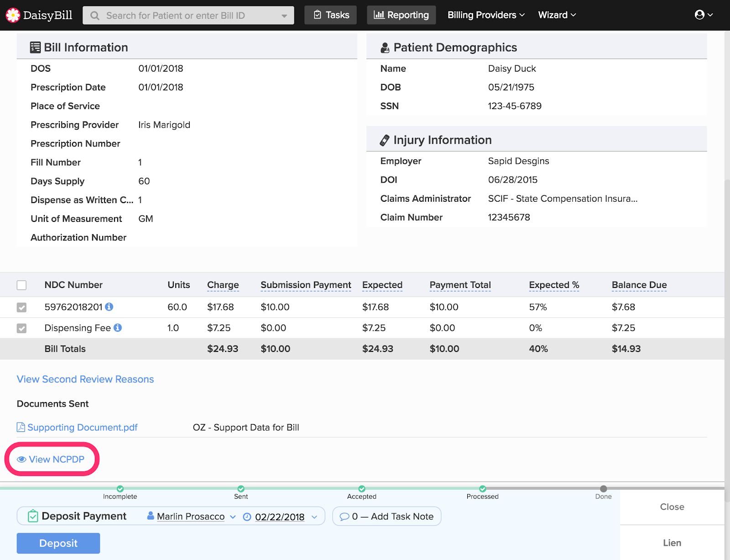This screenshot has height=560, width=730.
Task: Toggle checkbox for Dispensing Fee row
Action: (21, 329)
